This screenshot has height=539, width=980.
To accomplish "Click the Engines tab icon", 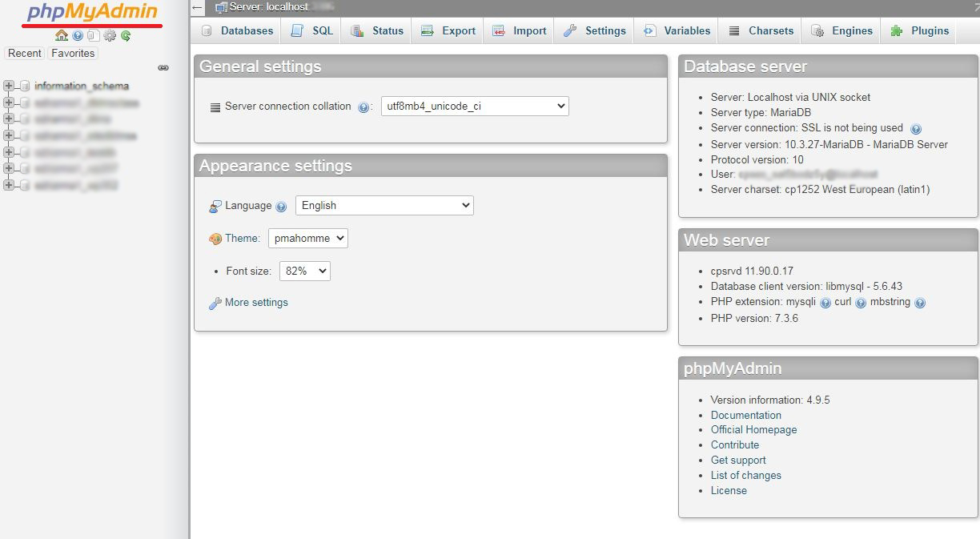I will [x=817, y=30].
